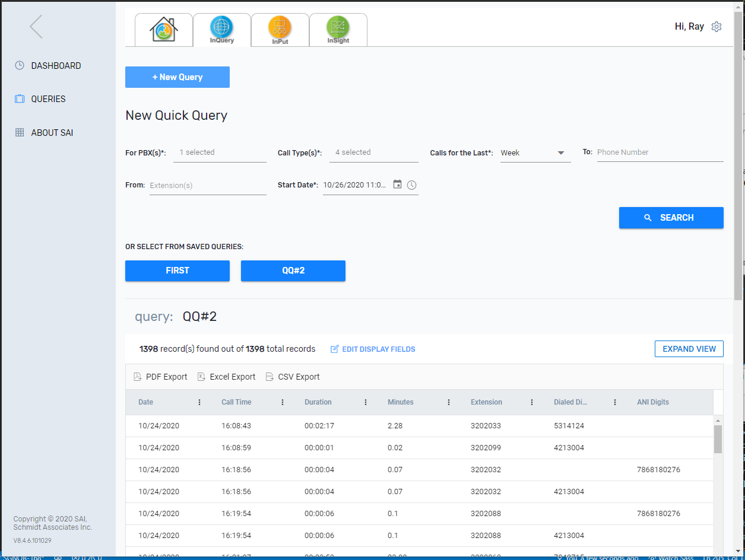The width and height of the screenshot is (745, 560).
Task: Load the FIRST saved query
Action: pyautogui.click(x=177, y=271)
